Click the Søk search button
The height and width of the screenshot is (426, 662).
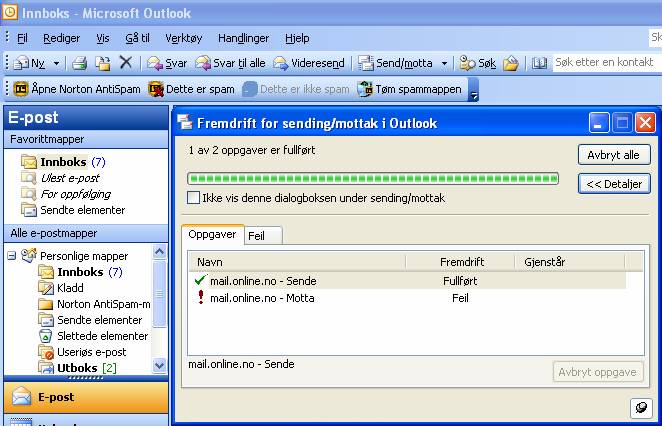pyautogui.click(x=478, y=63)
